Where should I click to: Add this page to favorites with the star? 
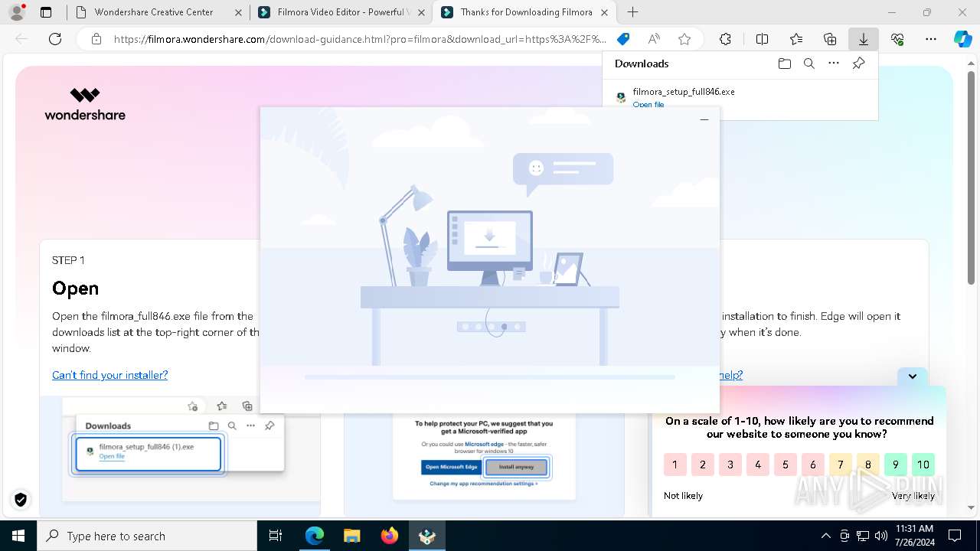click(684, 39)
